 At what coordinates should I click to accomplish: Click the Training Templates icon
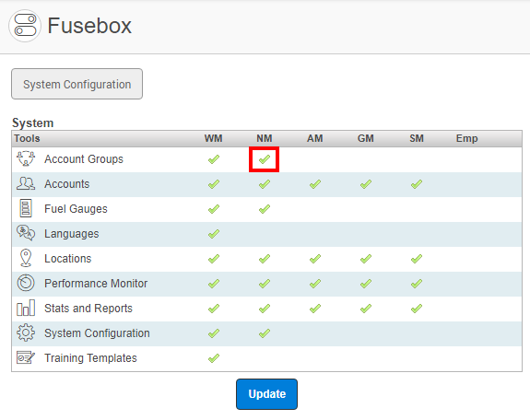coord(26,357)
